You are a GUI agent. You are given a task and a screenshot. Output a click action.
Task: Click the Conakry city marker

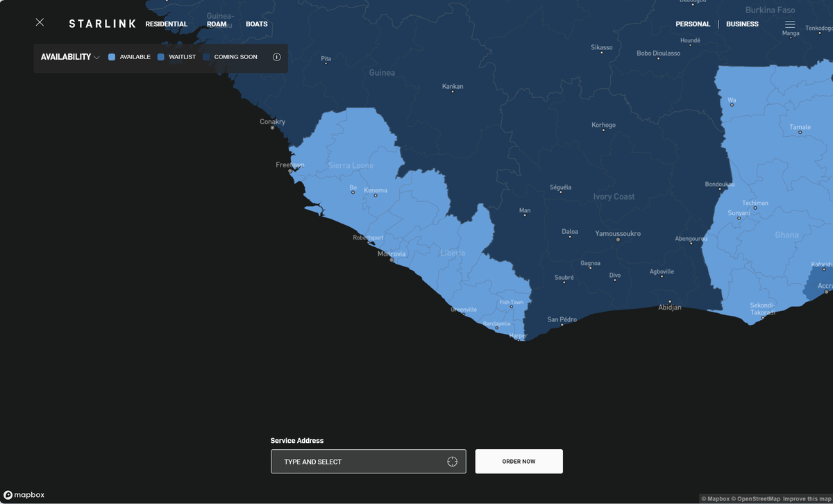point(272,128)
